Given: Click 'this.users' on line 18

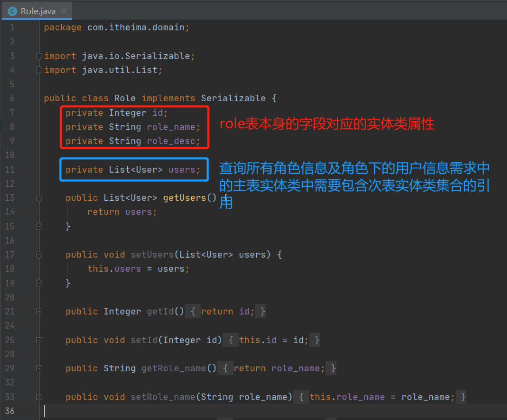Looking at the screenshot, I should [x=114, y=269].
